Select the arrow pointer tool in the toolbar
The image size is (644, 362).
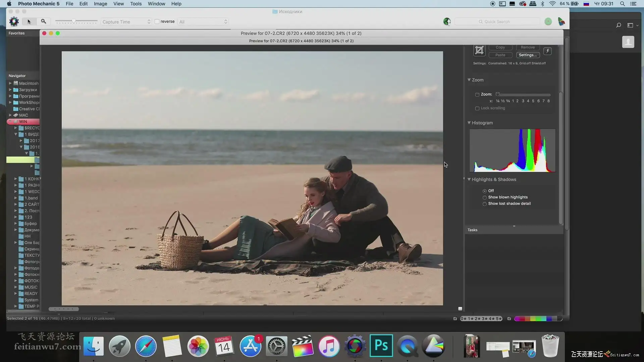point(29,21)
